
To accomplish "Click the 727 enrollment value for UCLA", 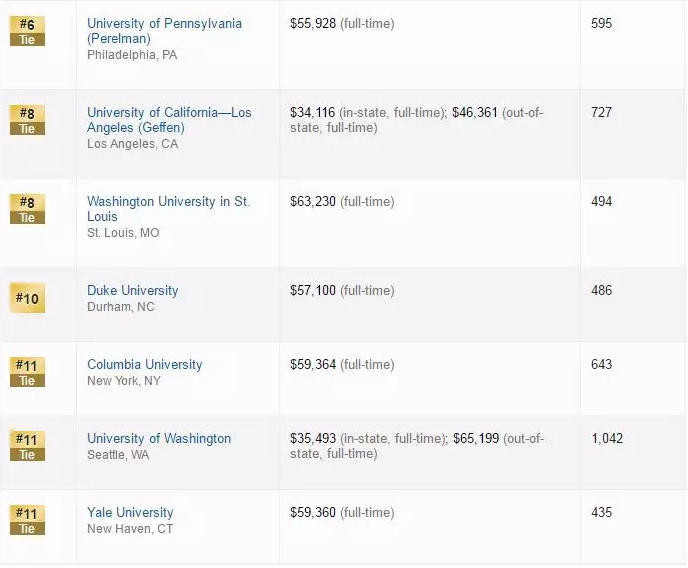I will (x=601, y=112).
